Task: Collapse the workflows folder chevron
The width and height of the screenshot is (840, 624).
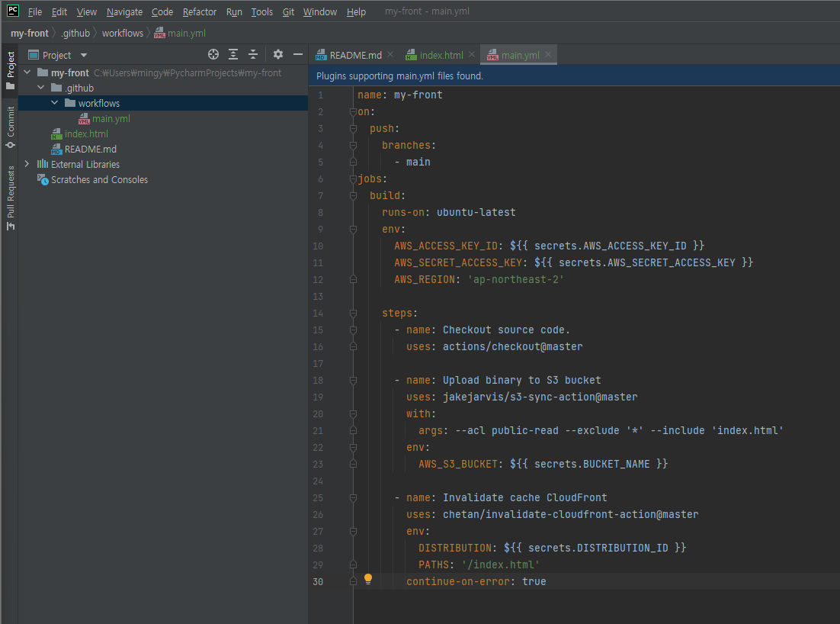Action: [x=55, y=103]
